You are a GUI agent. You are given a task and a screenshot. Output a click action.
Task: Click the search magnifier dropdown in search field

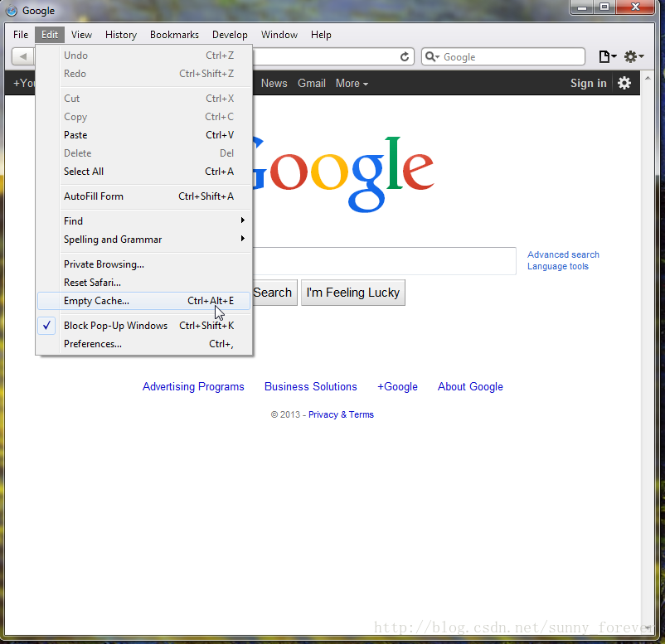pyautogui.click(x=432, y=56)
